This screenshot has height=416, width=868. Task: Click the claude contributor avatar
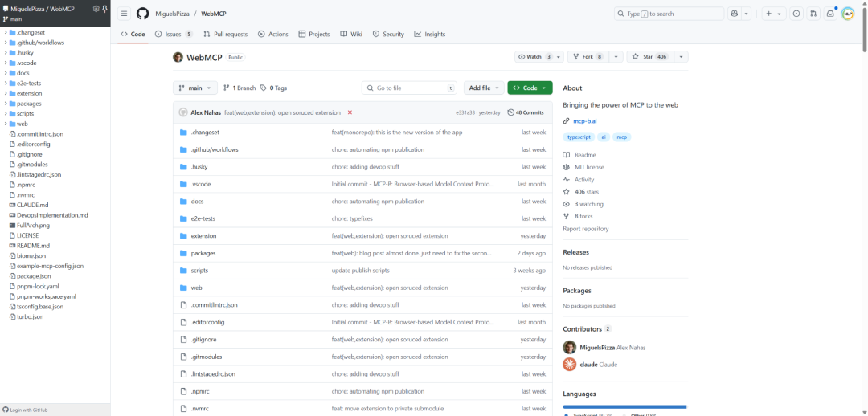click(x=569, y=364)
